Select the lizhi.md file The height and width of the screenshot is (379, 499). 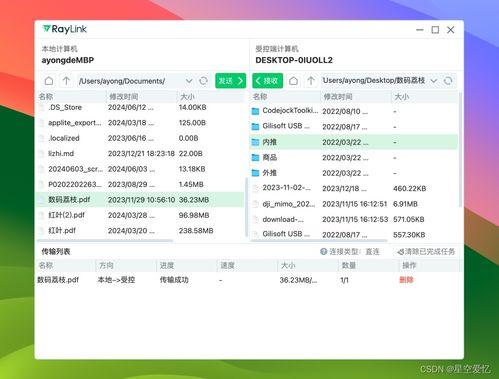(140, 153)
